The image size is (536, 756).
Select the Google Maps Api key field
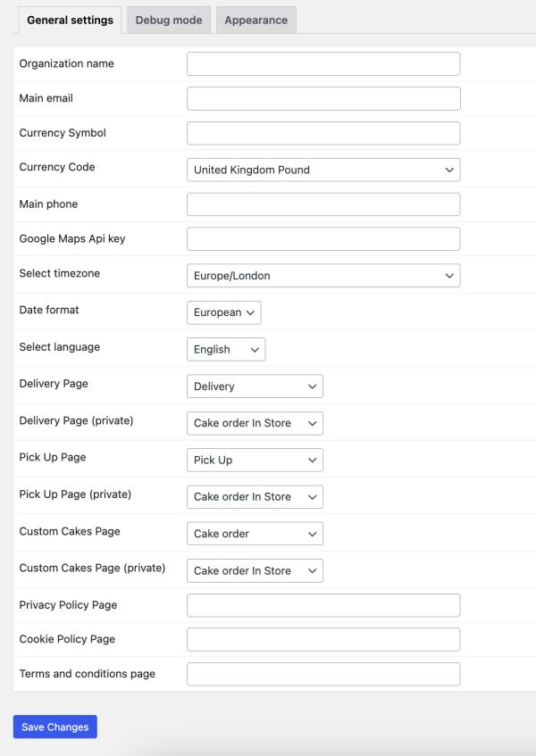pos(322,238)
